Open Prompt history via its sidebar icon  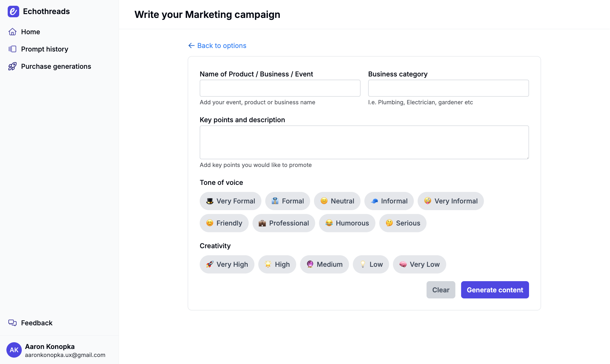point(12,49)
